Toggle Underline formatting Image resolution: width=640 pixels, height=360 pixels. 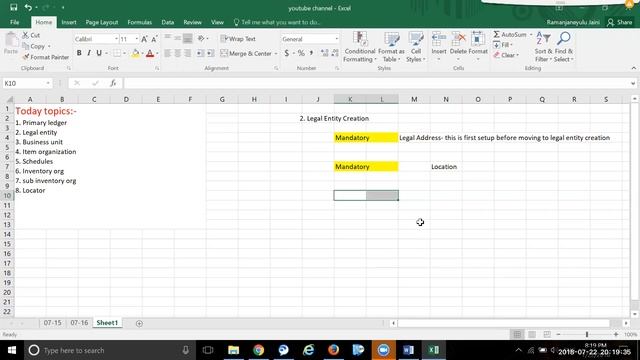click(x=99, y=53)
